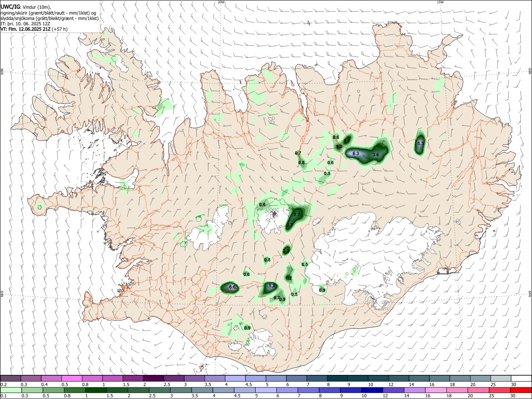Viewport: 532px width, 399px height.
Task: Click the deep blue 10–12 rain scale swatch
Action: 372,390
